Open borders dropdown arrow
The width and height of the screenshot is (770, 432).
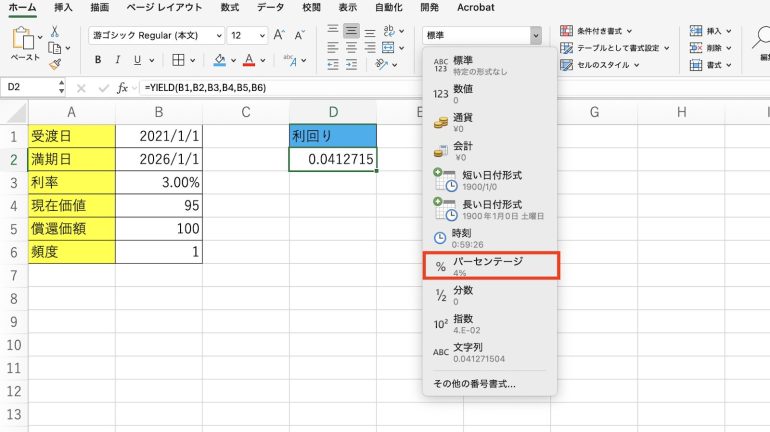(x=192, y=60)
